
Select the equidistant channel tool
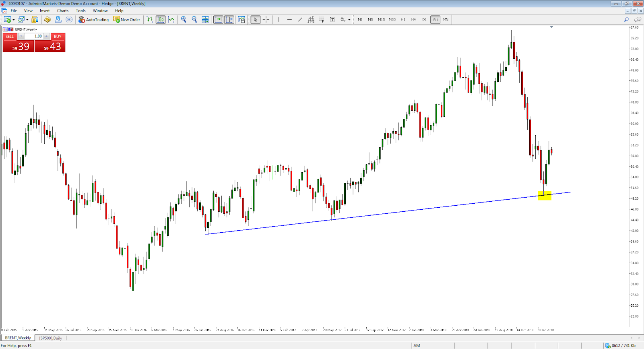[311, 19]
